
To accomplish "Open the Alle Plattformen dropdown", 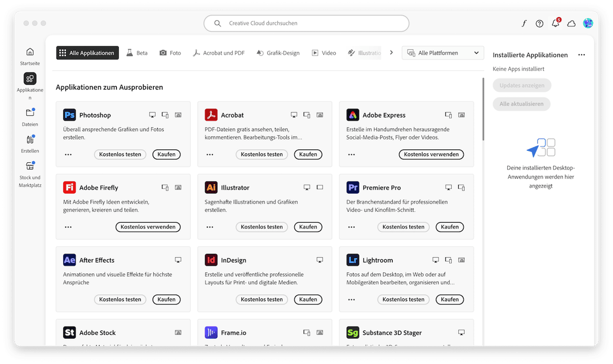I will [x=442, y=52].
